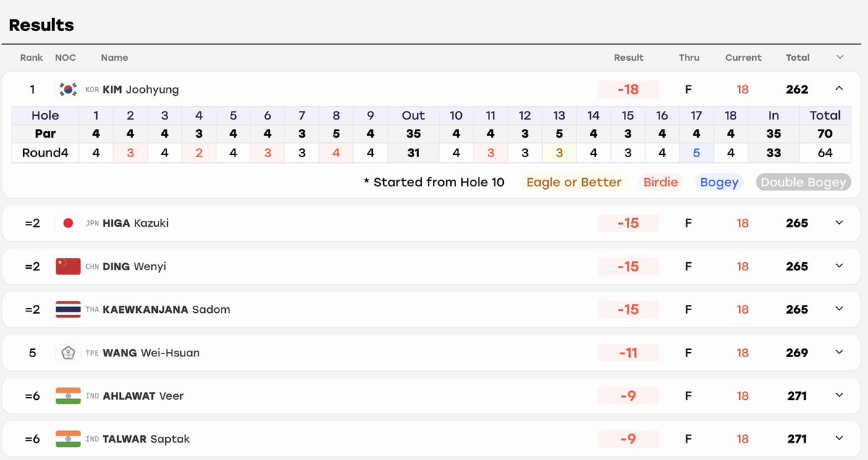Click the Thru column header
Image resolution: width=868 pixels, height=460 pixels.
(689, 57)
